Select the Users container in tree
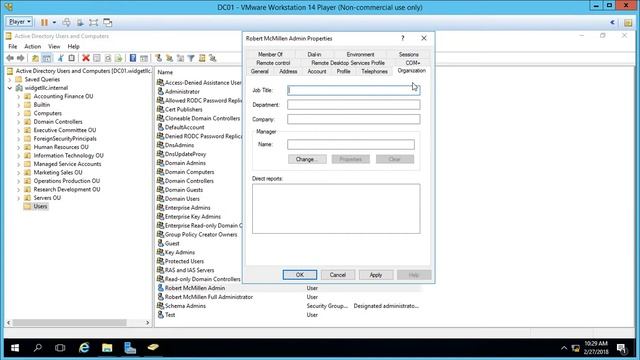The image size is (640, 360). (40, 207)
